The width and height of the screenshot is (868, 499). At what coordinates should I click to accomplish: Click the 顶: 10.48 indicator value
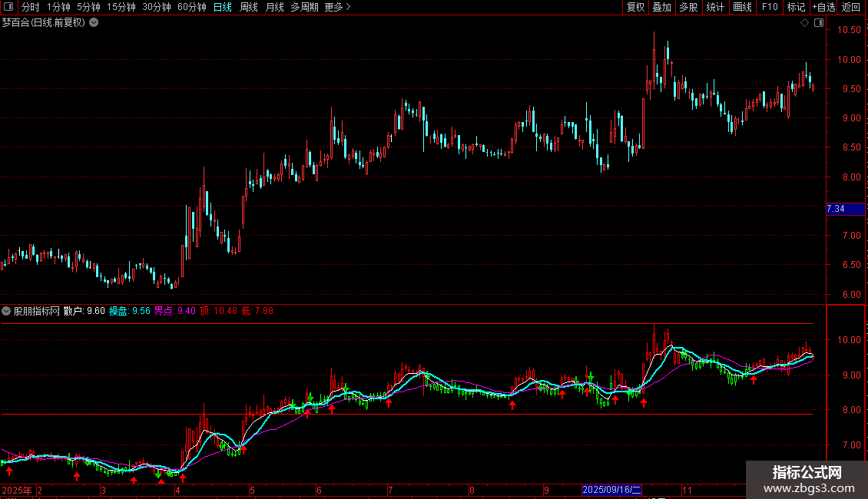click(219, 311)
